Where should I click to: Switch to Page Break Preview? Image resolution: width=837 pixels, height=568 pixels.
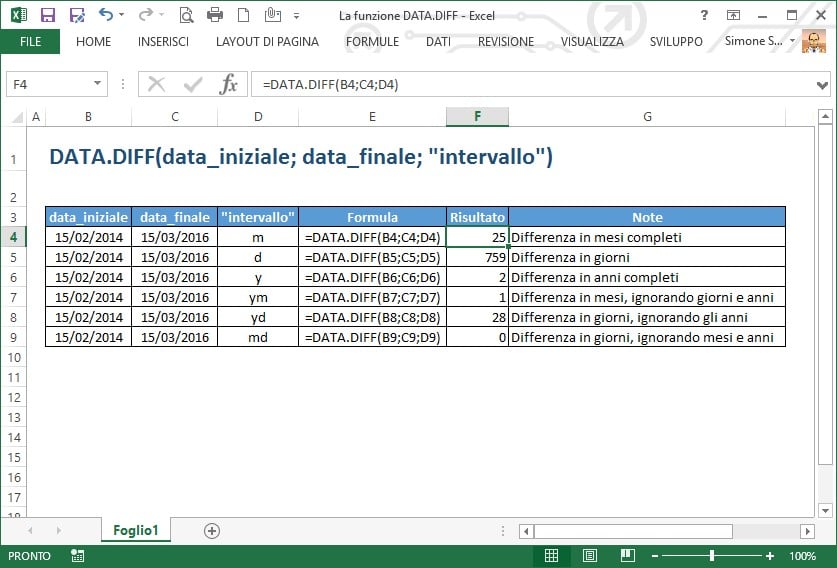(x=628, y=556)
